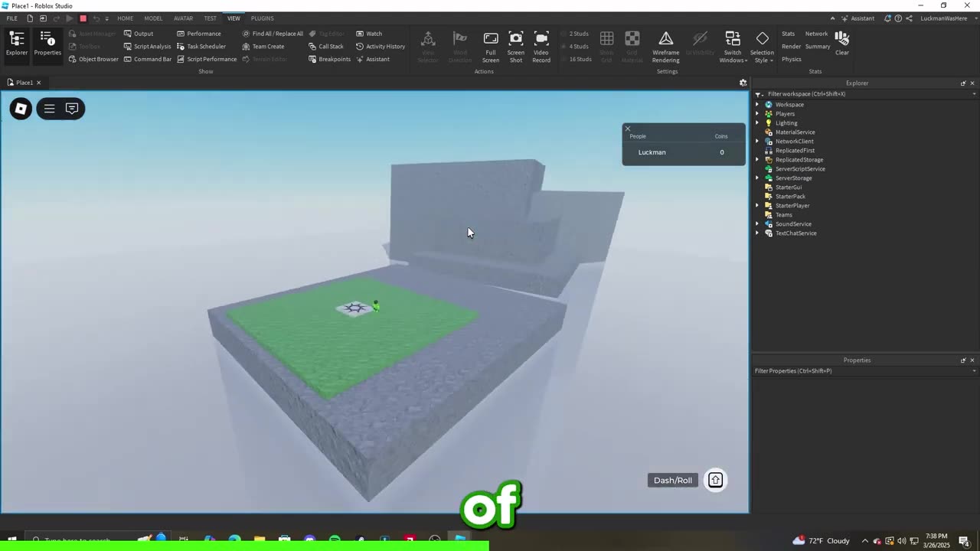Switch to the TEST ribbon tab
Viewport: 980px width, 551px height.
[210, 18]
